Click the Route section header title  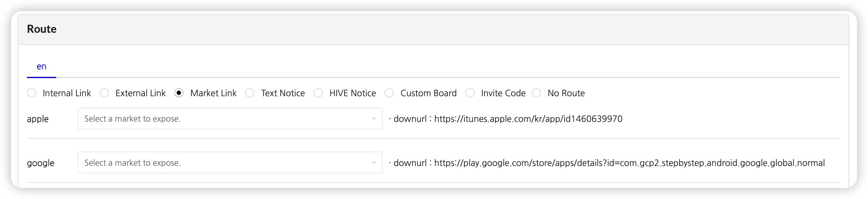42,29
